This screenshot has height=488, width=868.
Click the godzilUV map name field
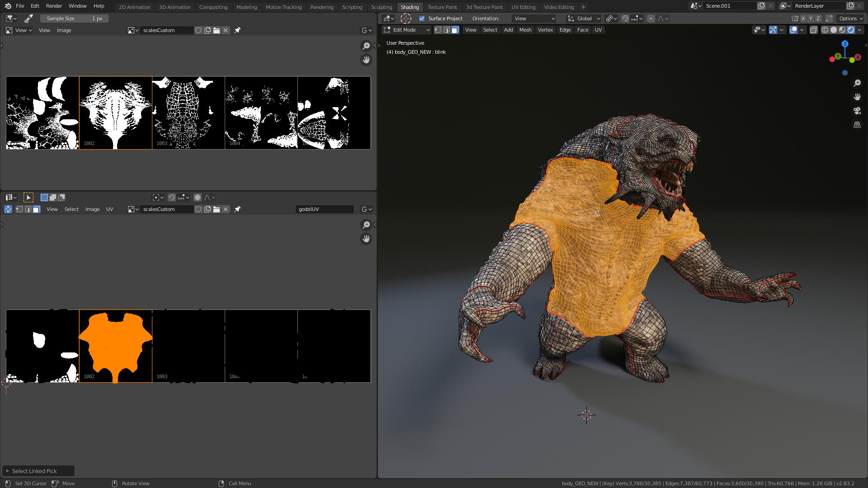(x=325, y=209)
